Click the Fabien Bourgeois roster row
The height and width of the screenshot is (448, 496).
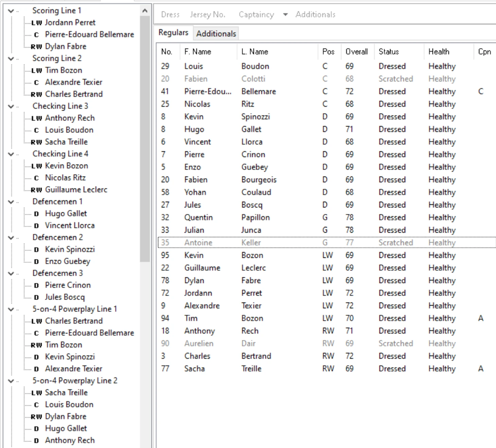tap(327, 180)
